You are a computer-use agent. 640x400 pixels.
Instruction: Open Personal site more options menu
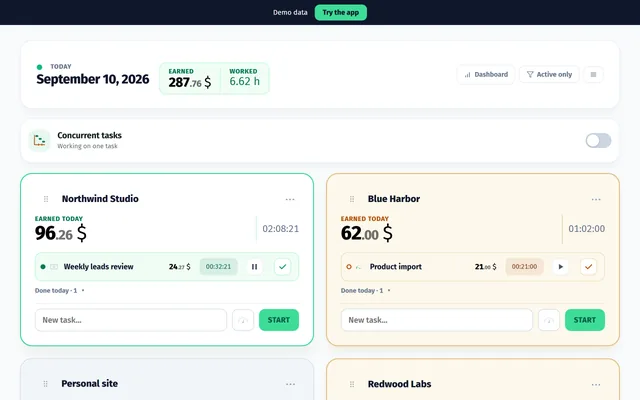click(x=290, y=384)
